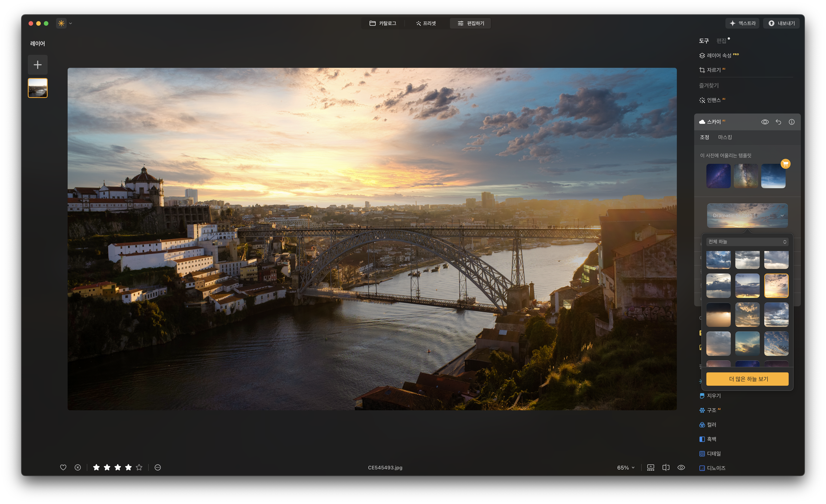Screen dimensions: 826x504
Task: Open the 65% zoom dropdown
Action: [626, 467]
